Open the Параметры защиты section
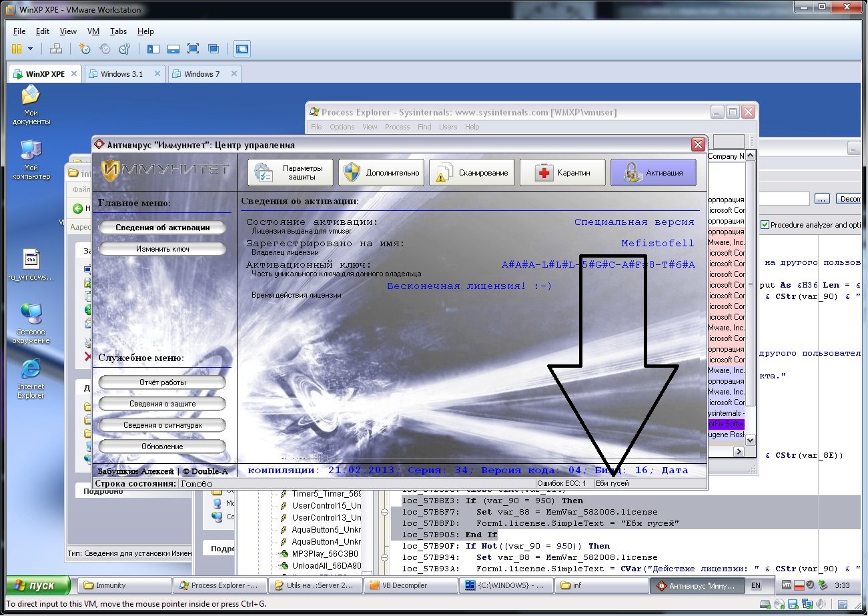868x616 pixels. (x=290, y=173)
